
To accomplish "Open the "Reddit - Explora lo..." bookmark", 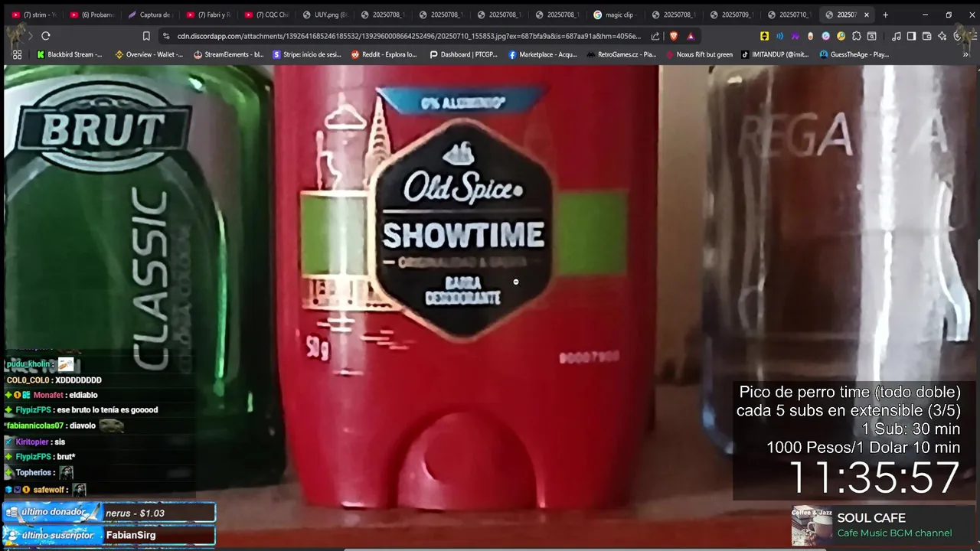I will point(384,54).
